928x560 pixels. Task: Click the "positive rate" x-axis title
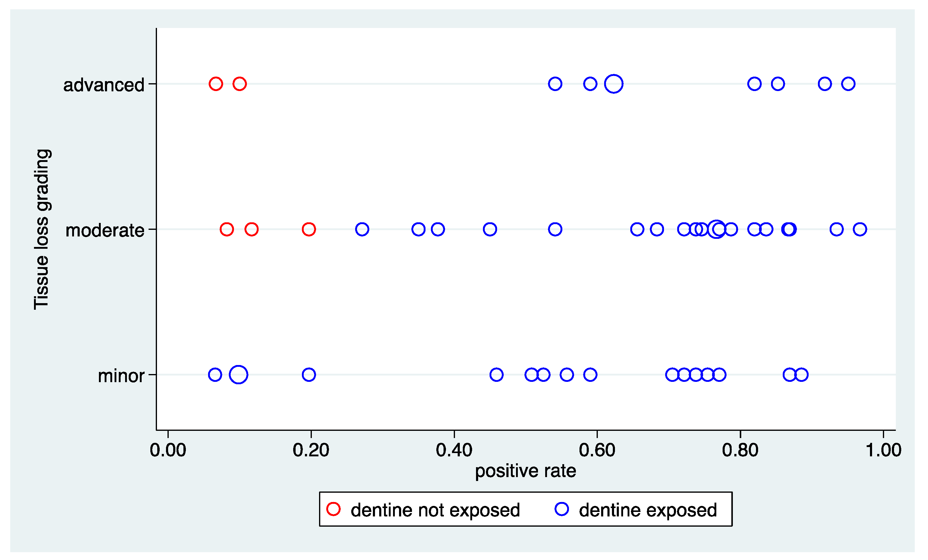pos(525,471)
